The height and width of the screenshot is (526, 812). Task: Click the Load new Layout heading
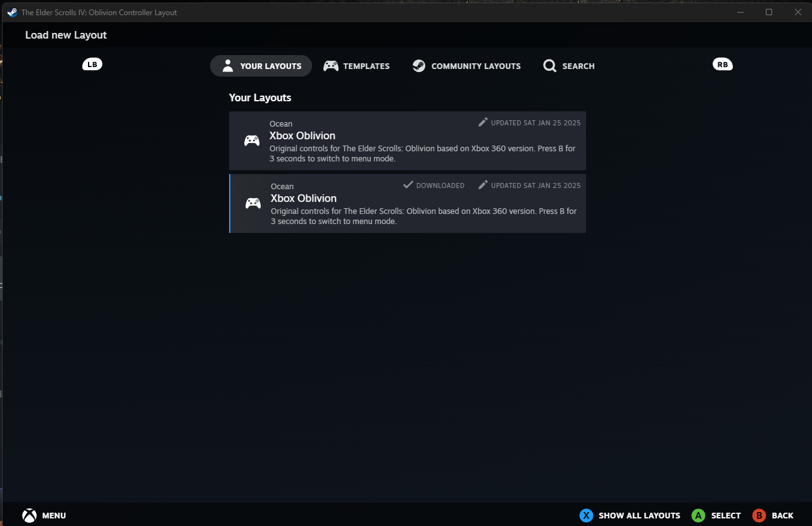66,35
